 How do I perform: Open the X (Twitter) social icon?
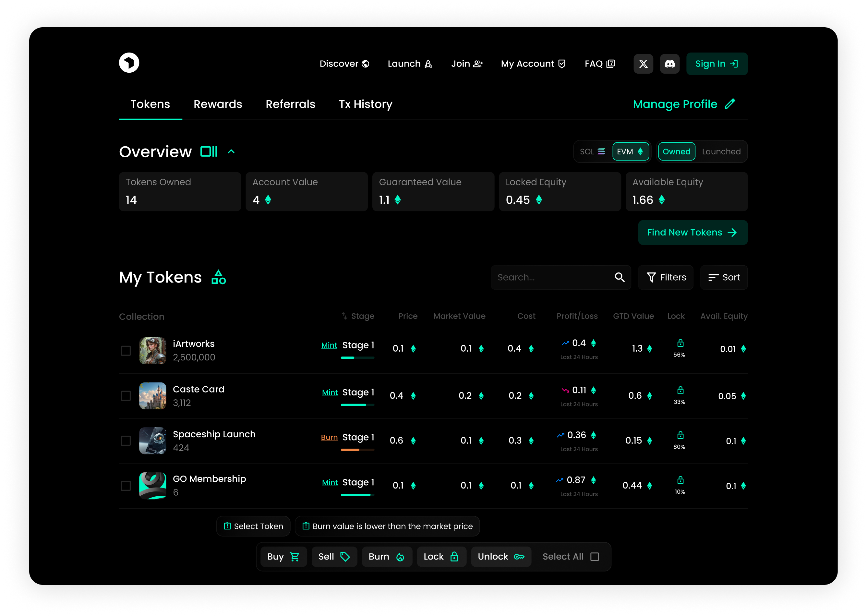coord(643,64)
